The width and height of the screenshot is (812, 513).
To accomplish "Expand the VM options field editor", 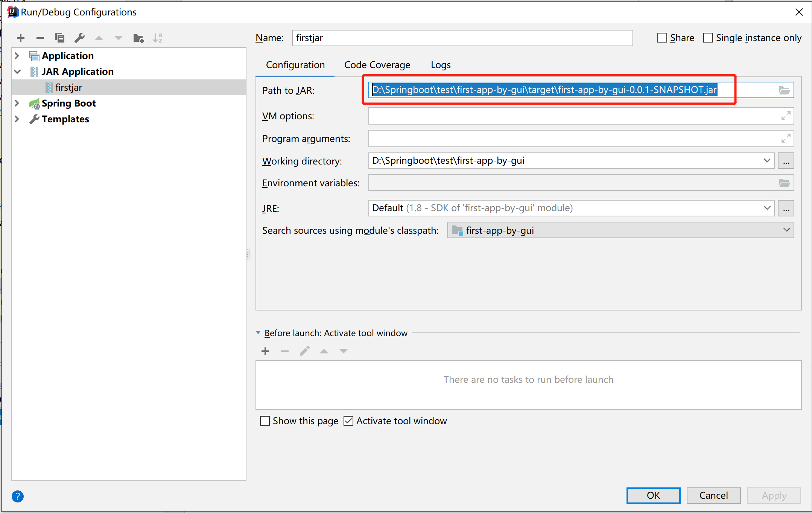I will [x=786, y=116].
